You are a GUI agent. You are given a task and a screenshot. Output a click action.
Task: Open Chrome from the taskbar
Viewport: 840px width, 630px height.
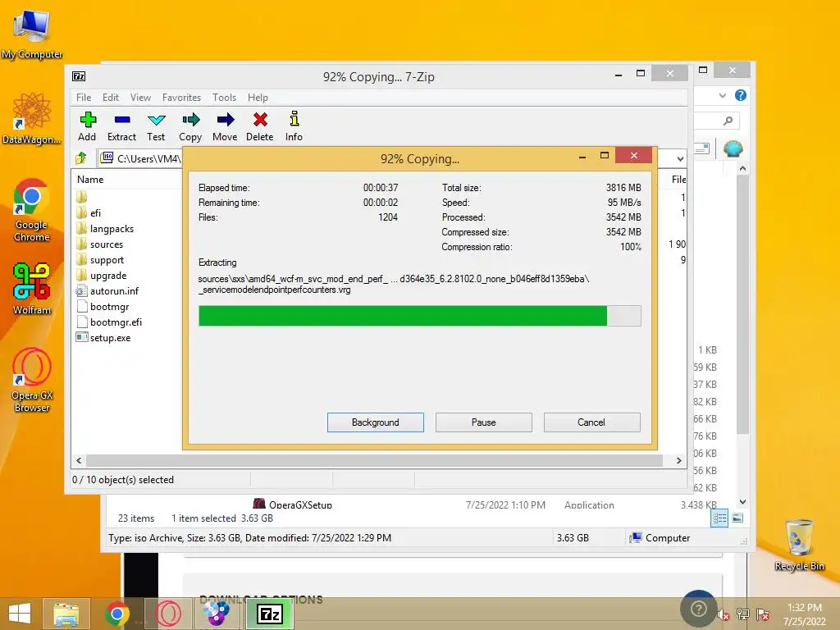116,614
